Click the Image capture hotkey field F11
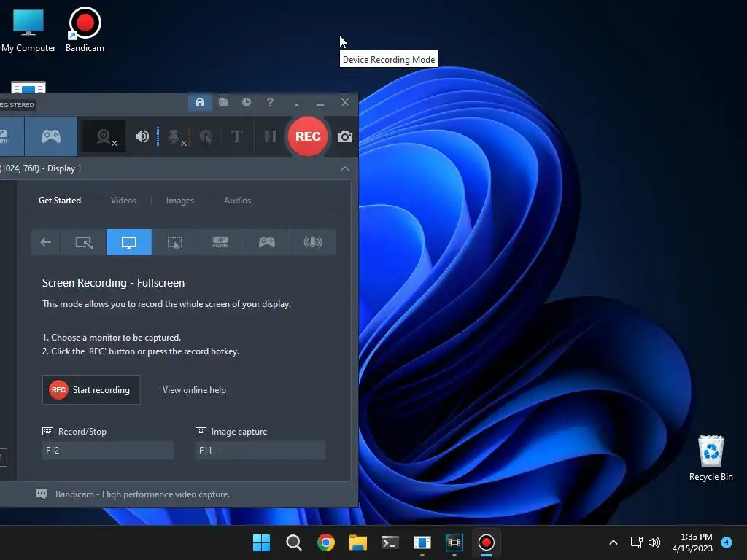 click(x=260, y=451)
